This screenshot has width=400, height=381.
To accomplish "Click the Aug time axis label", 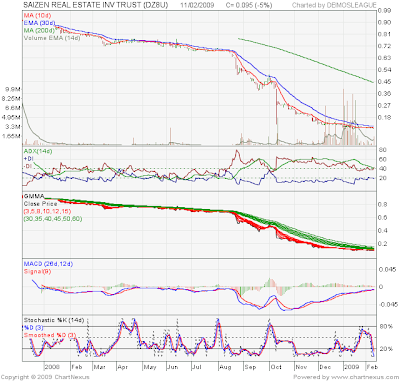I will pyautogui.click(x=225, y=367).
